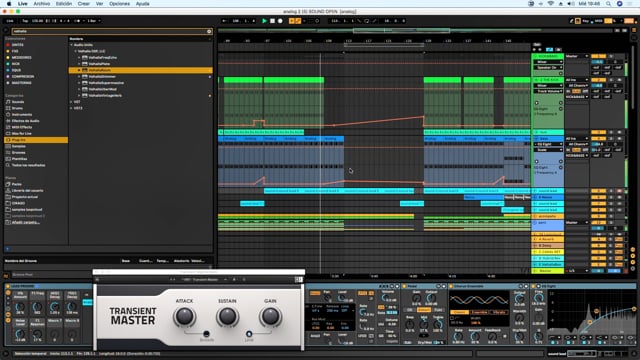640x360 pixels.
Task: Open the Apple menu
Action: point(9,4)
